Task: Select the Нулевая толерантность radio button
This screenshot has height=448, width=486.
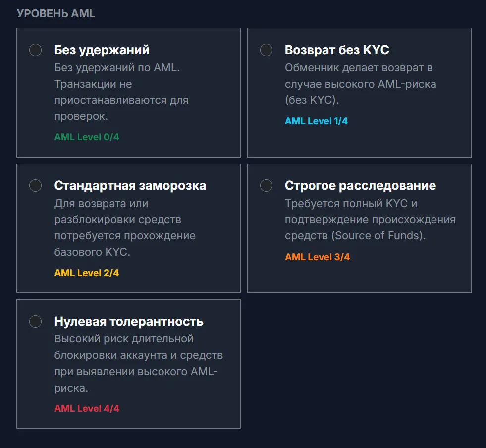Action: tap(35, 321)
